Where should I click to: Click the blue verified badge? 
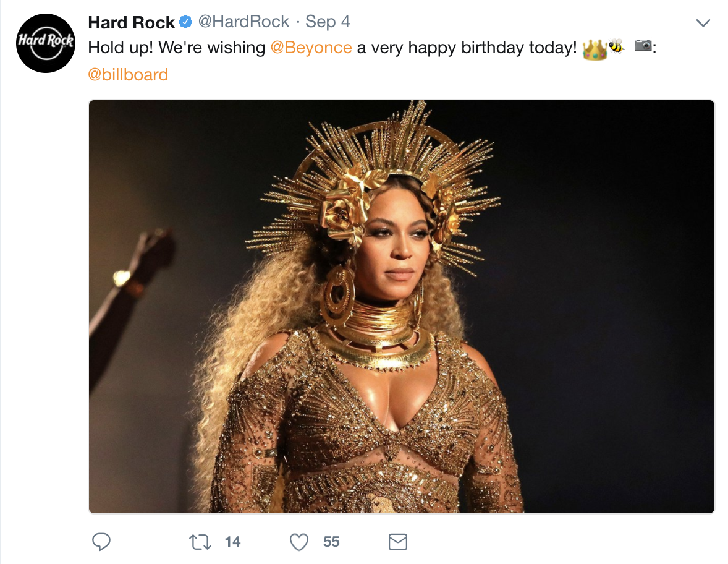(x=185, y=23)
